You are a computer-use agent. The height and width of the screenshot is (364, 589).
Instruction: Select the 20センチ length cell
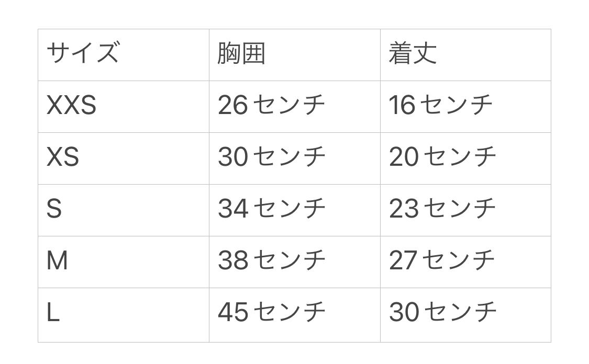click(442, 156)
